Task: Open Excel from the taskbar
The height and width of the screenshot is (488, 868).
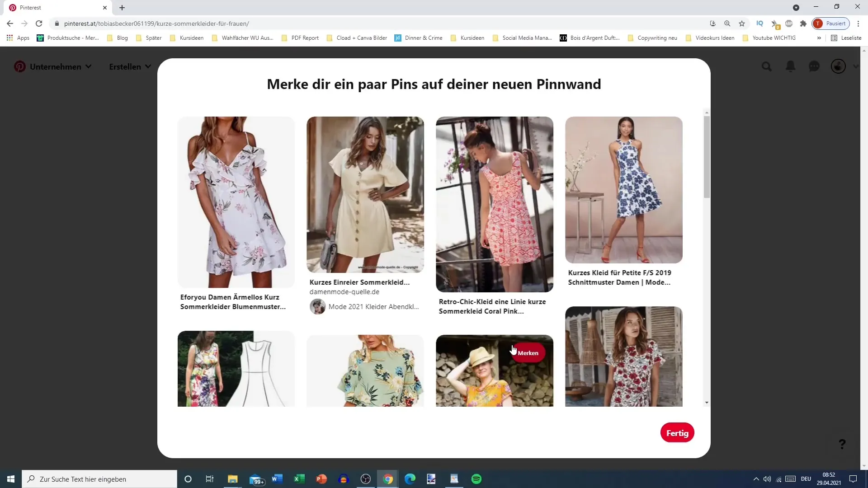Action: point(299,479)
